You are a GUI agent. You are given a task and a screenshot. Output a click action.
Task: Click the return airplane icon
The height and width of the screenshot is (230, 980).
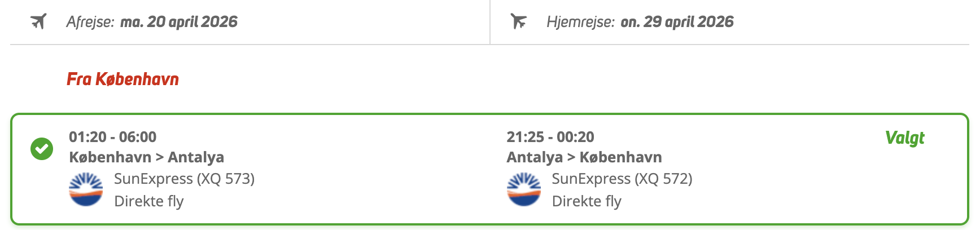(518, 22)
